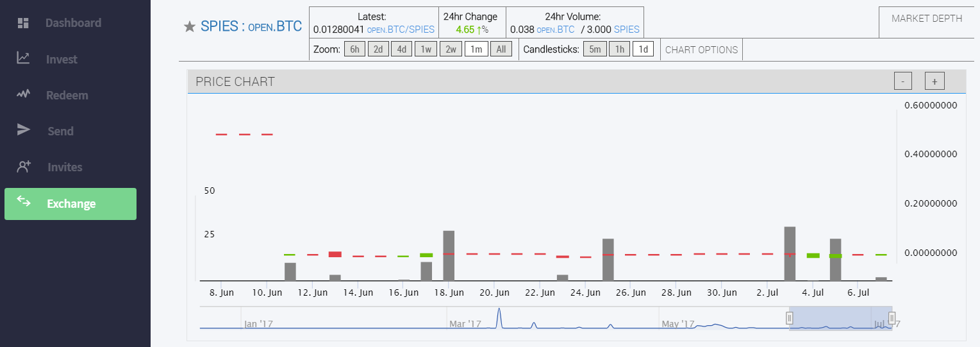Set zoom range to 6h
980x347 pixels.
(x=354, y=49)
